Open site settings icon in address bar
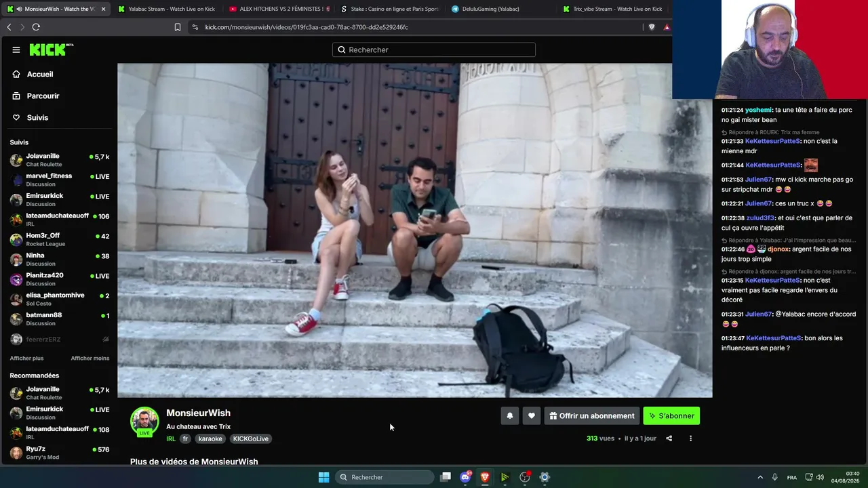 pyautogui.click(x=195, y=27)
